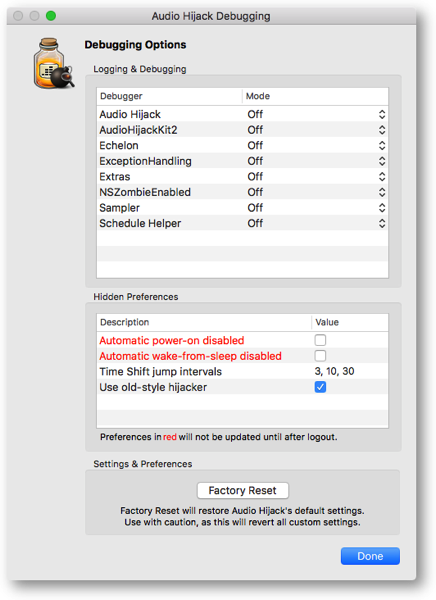
Task: Select the Extras row name
Action: click(115, 176)
